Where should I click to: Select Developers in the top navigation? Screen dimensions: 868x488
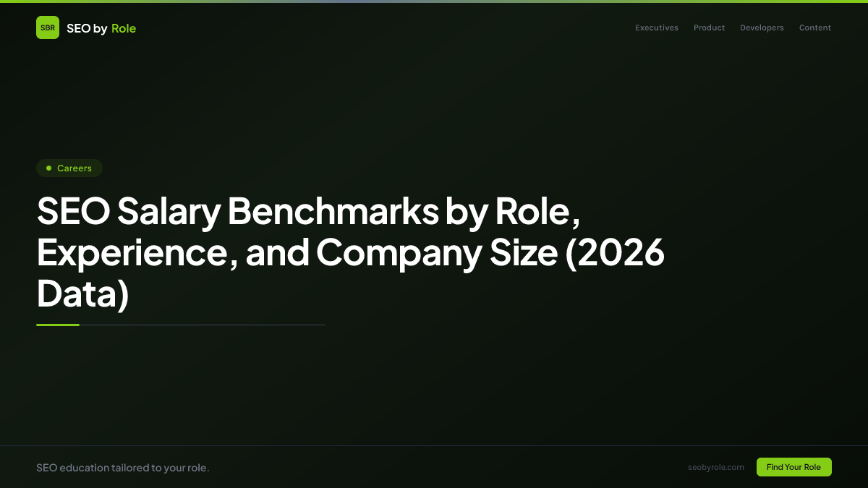[x=762, y=27]
